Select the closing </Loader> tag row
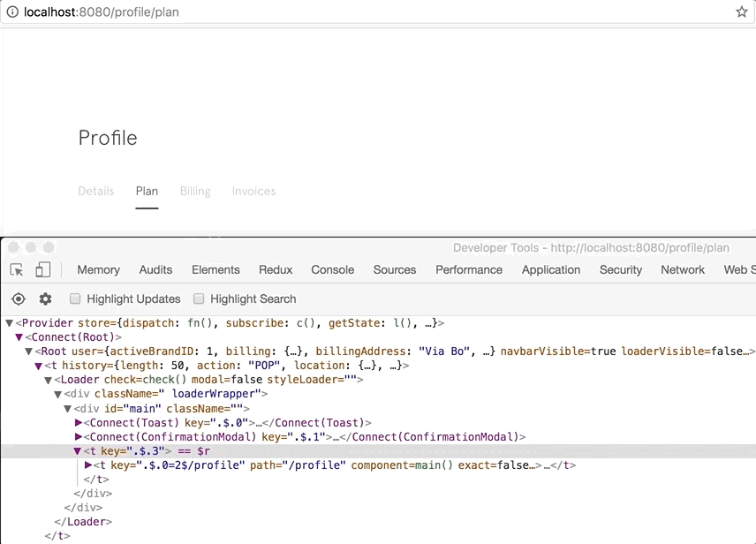756x544 pixels. (83, 522)
